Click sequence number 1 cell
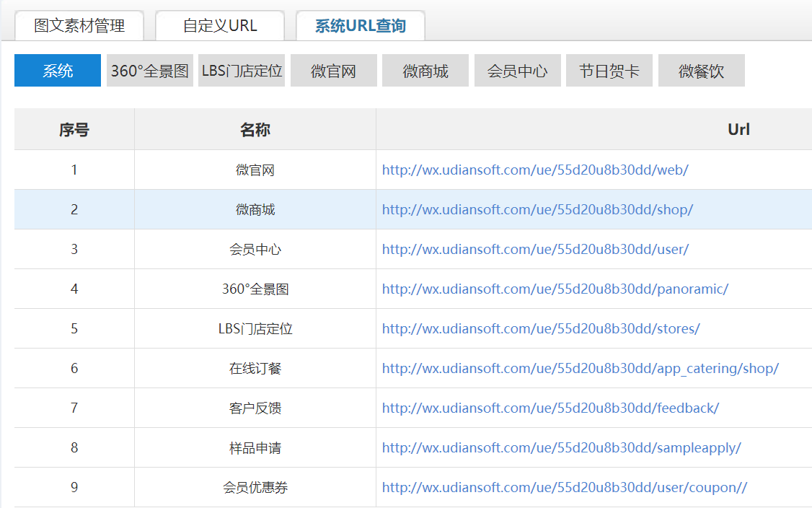 pos(74,170)
